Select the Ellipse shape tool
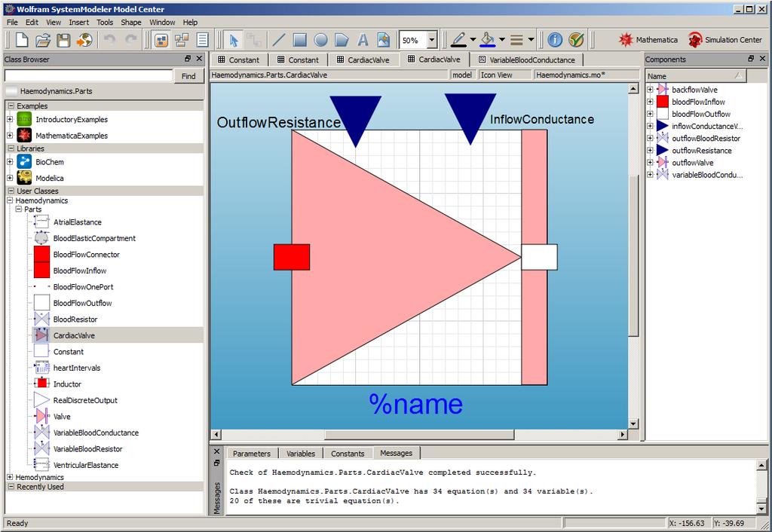Viewport: 772px width, 532px height. click(x=320, y=40)
